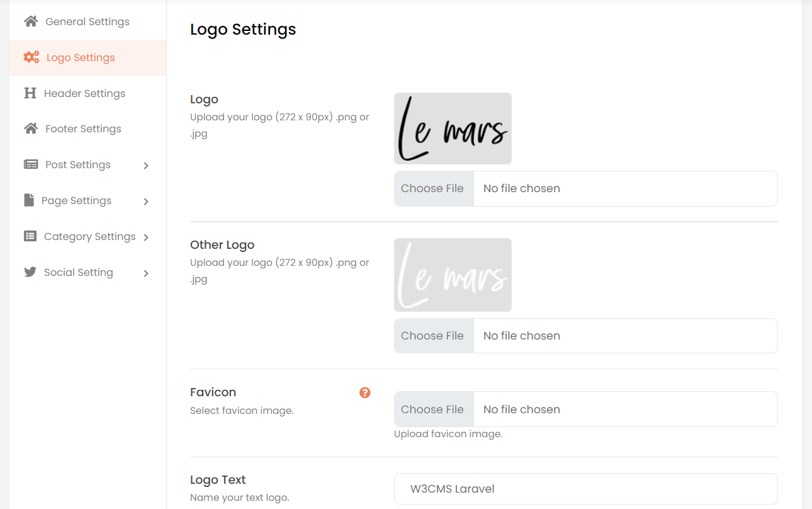Viewport: 812px width, 509px height.
Task: Expand the Social Setting chevron
Action: tap(146, 273)
